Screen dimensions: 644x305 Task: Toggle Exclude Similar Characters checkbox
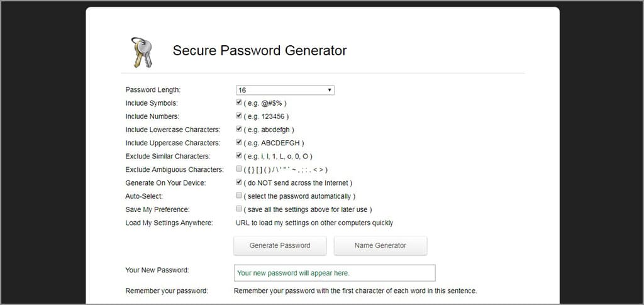tap(239, 155)
